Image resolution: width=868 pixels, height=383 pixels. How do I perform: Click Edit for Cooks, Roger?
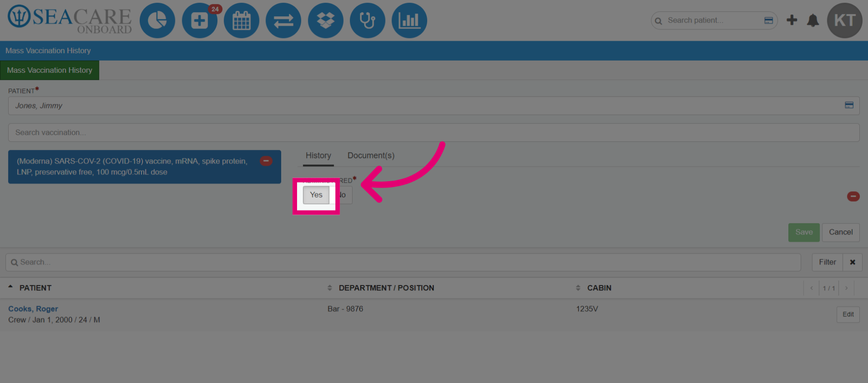848,314
